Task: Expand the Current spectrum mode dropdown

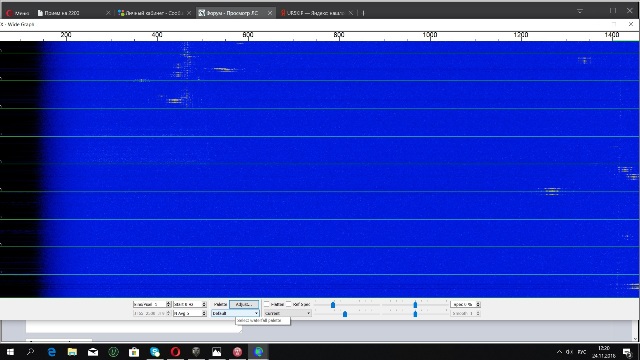Action: tap(287, 313)
